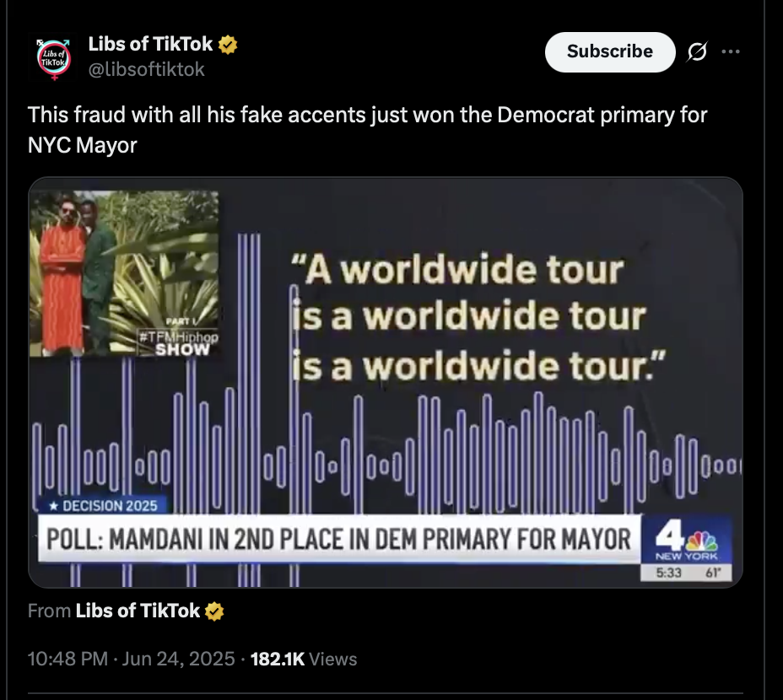Click the NBC 4 New York logo
Screen dimensions: 783x700
[x=686, y=540]
